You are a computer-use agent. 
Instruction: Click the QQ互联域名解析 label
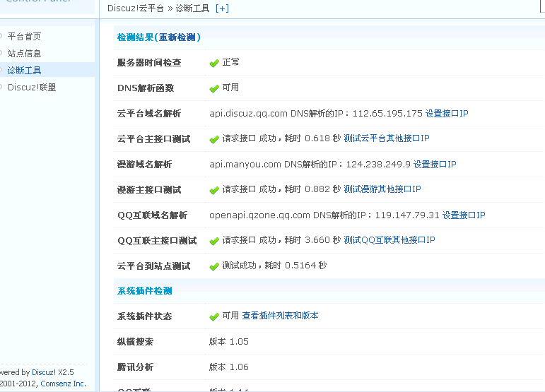coord(152,215)
